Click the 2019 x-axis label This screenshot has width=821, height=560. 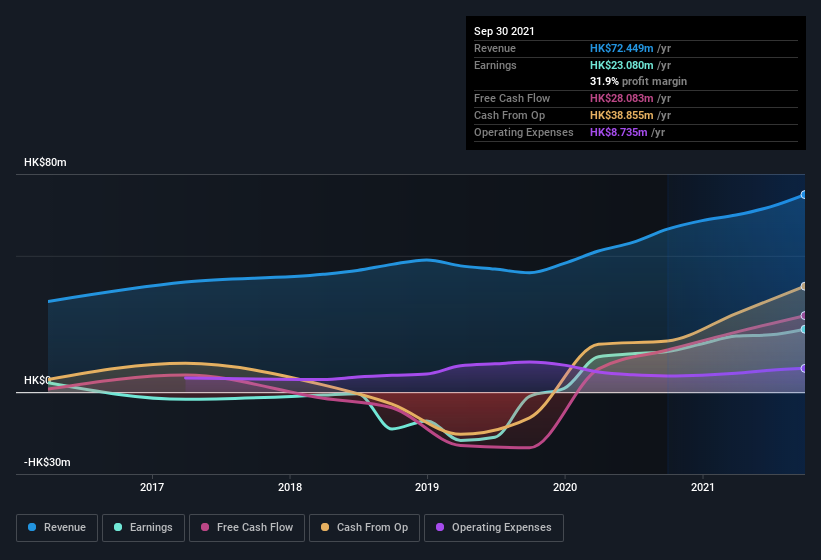click(427, 487)
